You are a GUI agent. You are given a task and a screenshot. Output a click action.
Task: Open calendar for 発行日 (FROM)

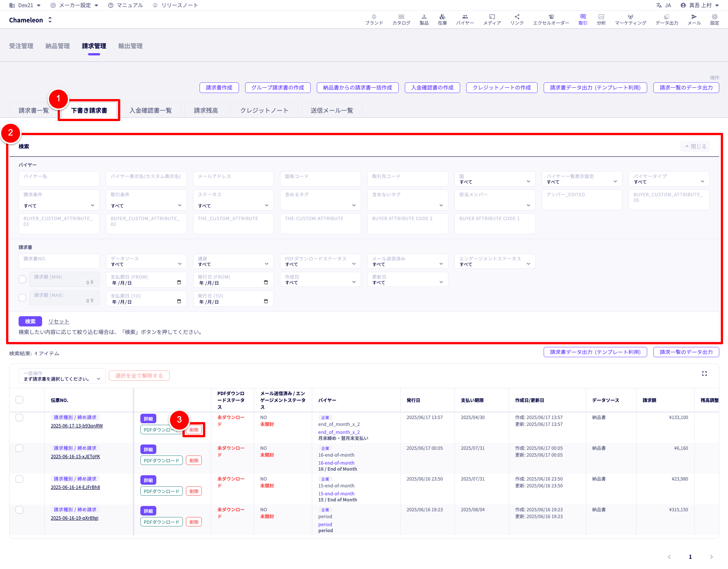click(x=266, y=282)
